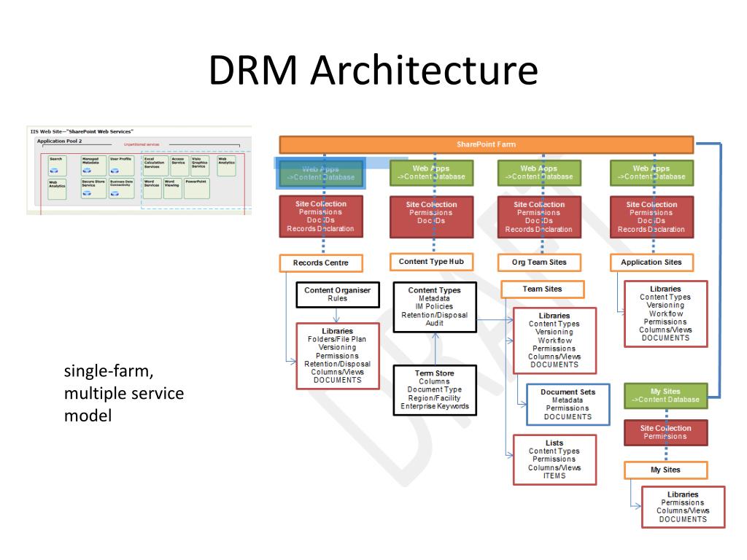The width and height of the screenshot is (747, 560).
Task: Select the Web Apps box above Records Centre
Action: (x=321, y=173)
